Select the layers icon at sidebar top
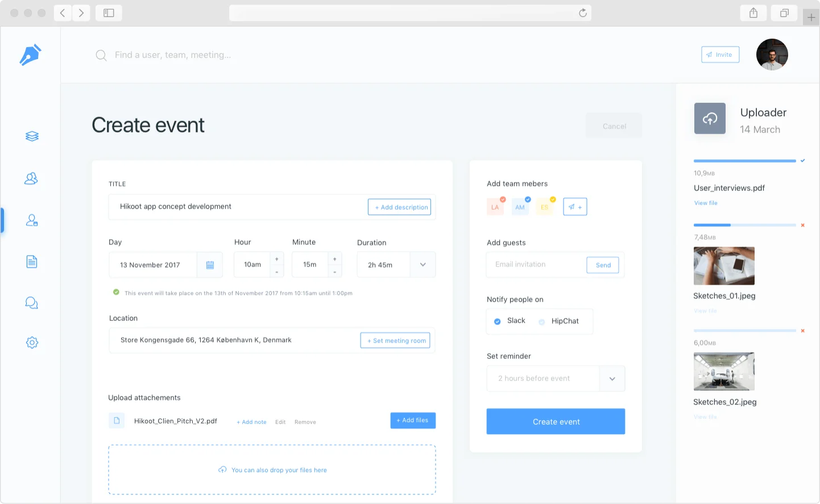 [31, 136]
